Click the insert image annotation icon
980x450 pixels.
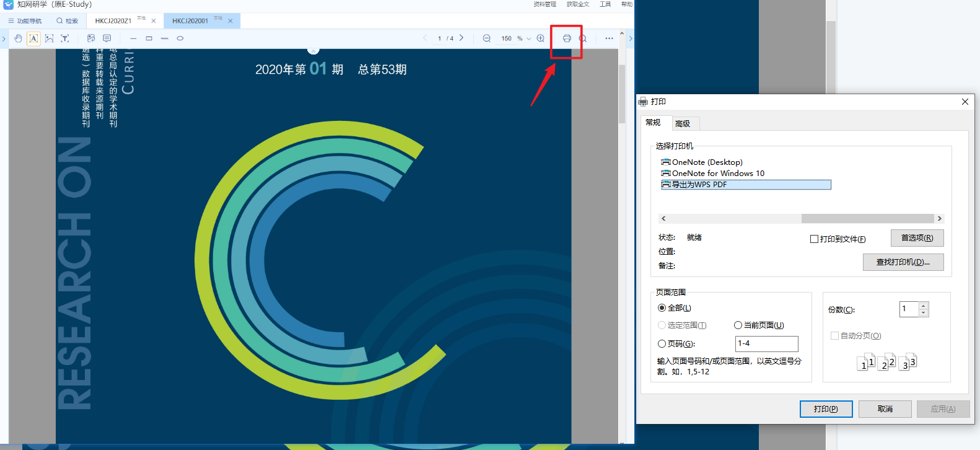(x=91, y=38)
